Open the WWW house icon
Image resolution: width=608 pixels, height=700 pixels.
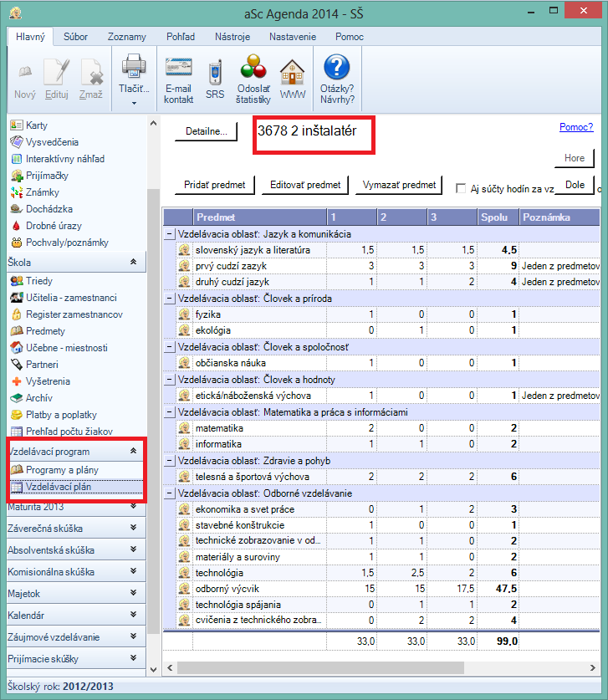pyautogui.click(x=293, y=72)
